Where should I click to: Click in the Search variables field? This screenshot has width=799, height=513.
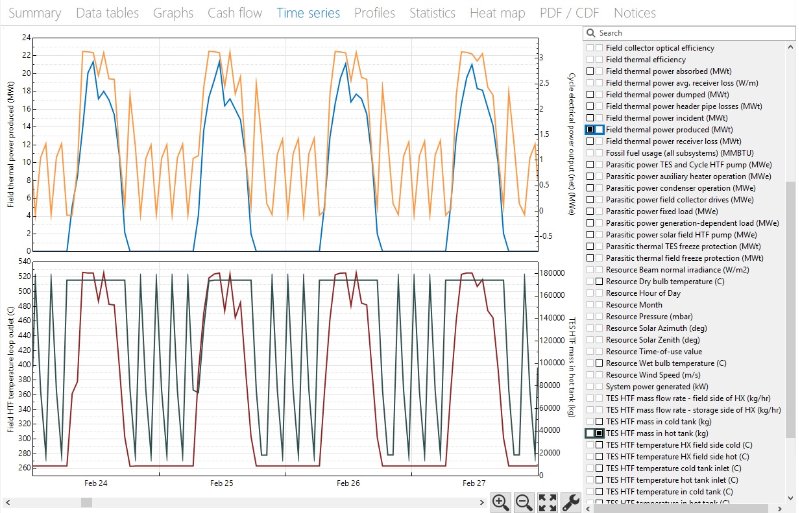[690, 33]
